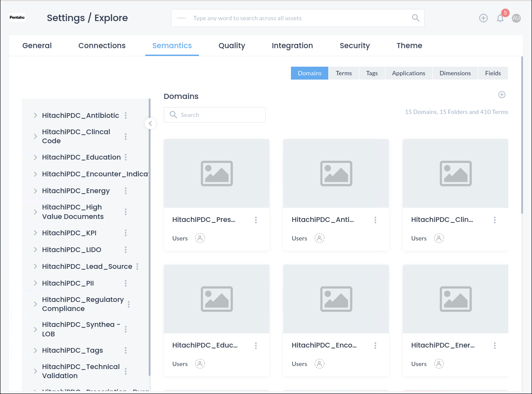Open the Security settings tab
This screenshot has height=394, width=532.
355,46
